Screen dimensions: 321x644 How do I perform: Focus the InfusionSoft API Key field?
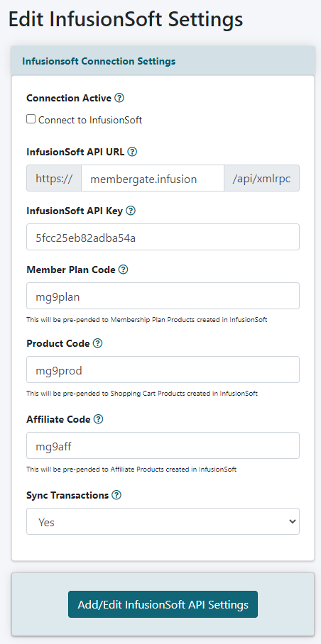point(163,237)
